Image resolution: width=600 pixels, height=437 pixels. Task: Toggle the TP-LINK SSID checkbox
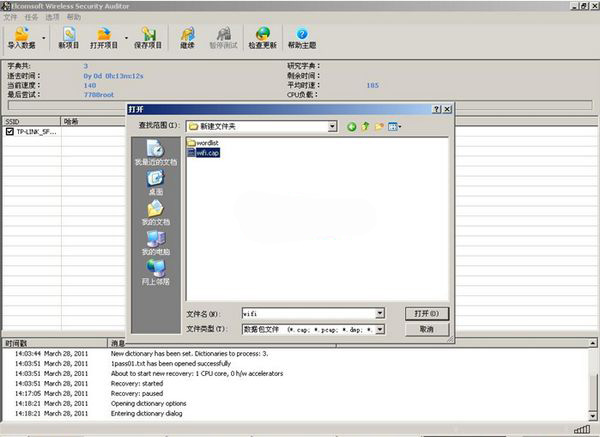(9, 131)
